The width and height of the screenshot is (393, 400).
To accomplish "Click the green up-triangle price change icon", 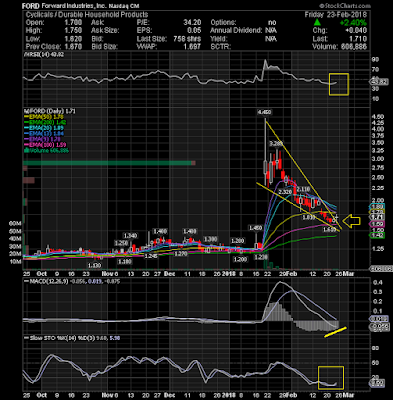I will click(317, 23).
